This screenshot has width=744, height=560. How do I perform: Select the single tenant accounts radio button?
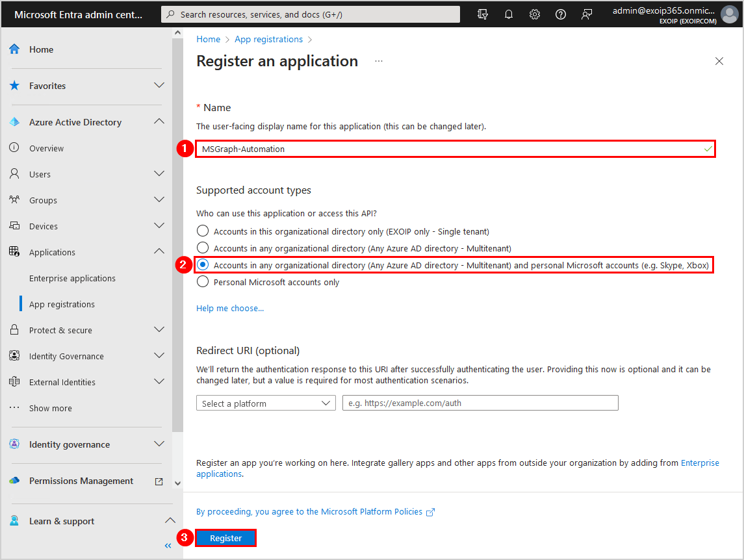(202, 230)
